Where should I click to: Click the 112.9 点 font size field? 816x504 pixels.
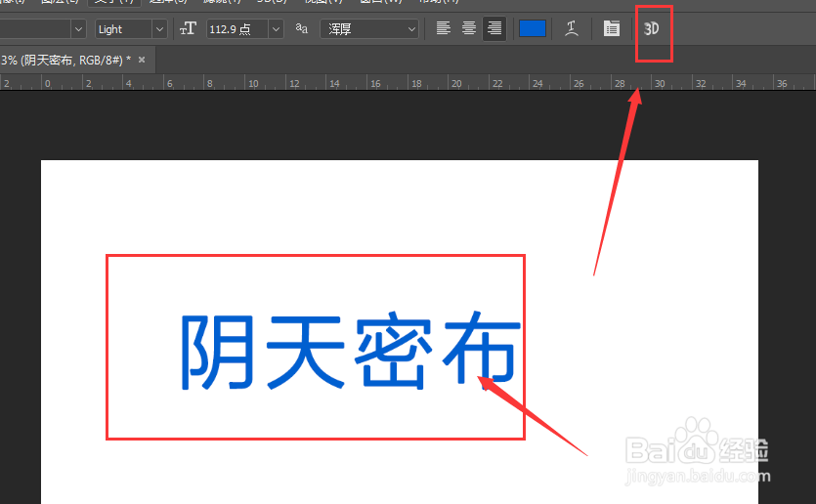click(x=237, y=29)
